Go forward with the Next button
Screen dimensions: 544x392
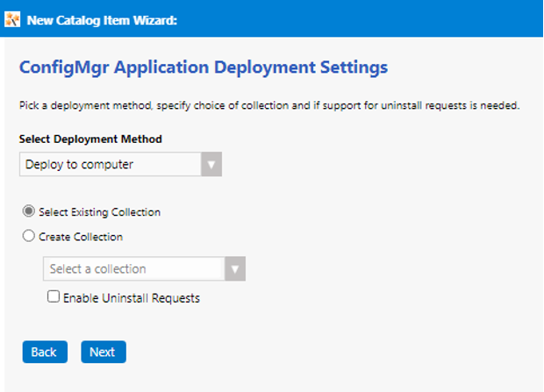coord(103,352)
